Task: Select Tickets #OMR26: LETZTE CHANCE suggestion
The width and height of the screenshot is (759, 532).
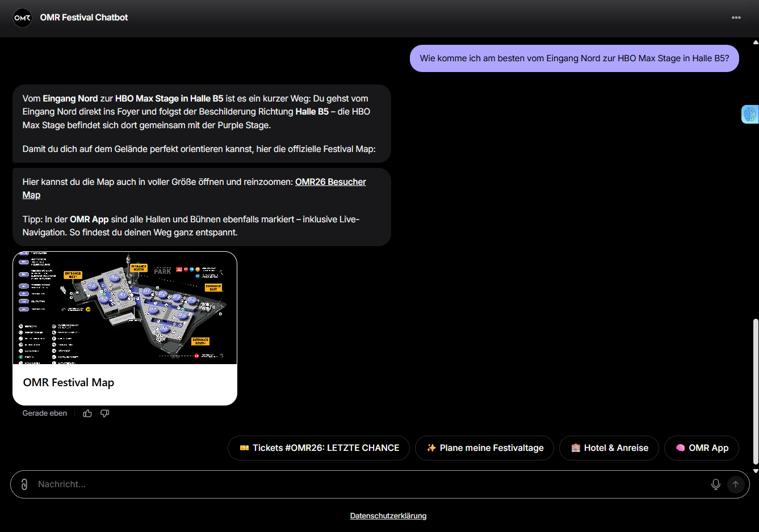Action: pyautogui.click(x=319, y=448)
